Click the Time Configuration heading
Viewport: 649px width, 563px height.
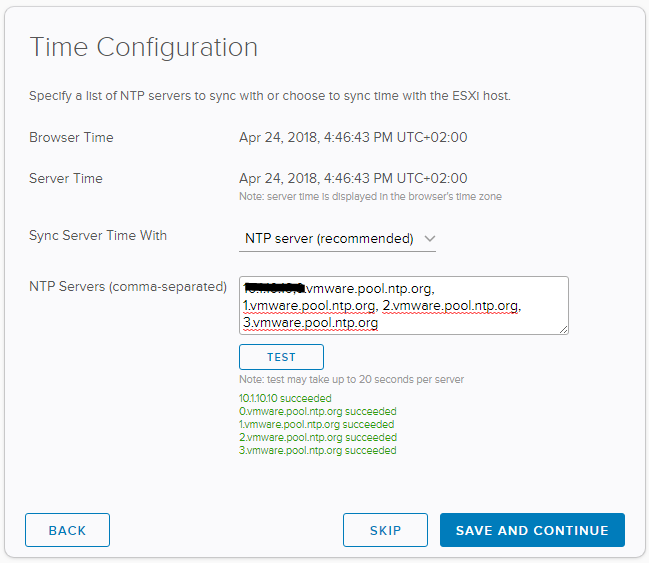[x=144, y=47]
